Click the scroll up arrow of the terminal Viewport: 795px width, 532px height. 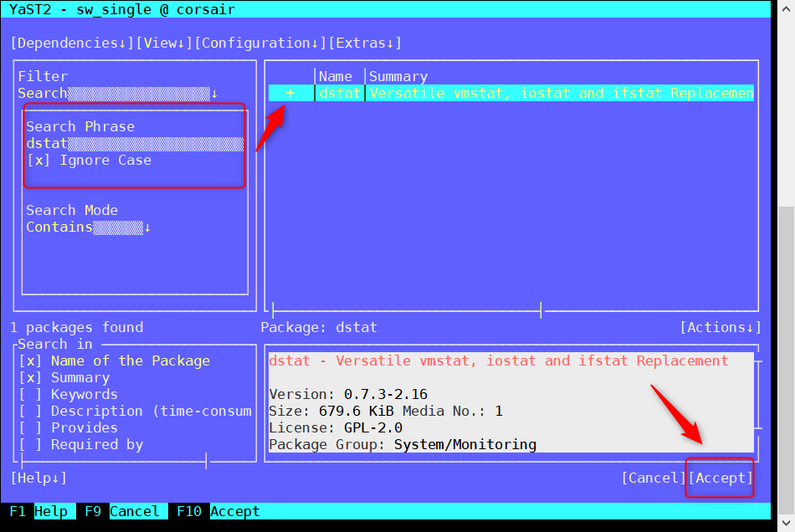point(787,8)
